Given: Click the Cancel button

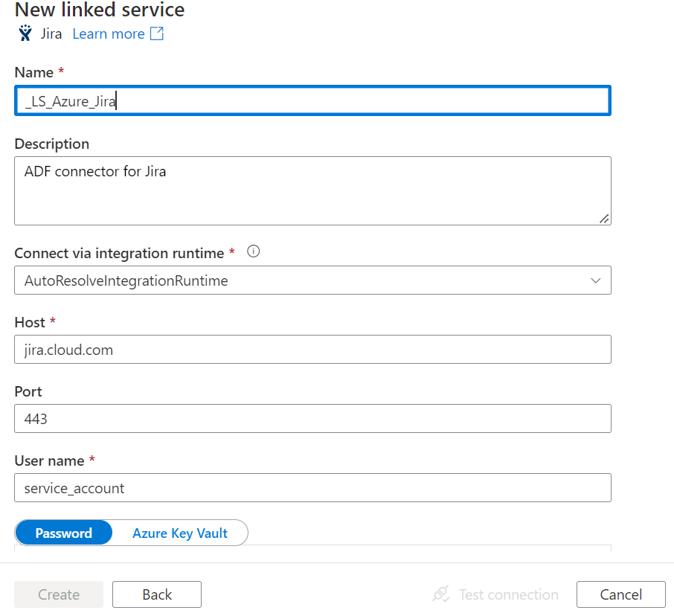Looking at the screenshot, I should 621,594.
